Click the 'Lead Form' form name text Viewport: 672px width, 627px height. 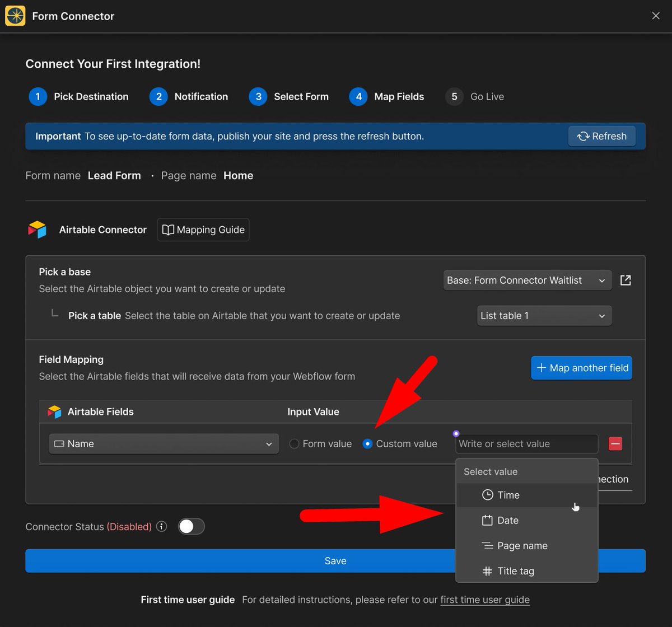(114, 176)
